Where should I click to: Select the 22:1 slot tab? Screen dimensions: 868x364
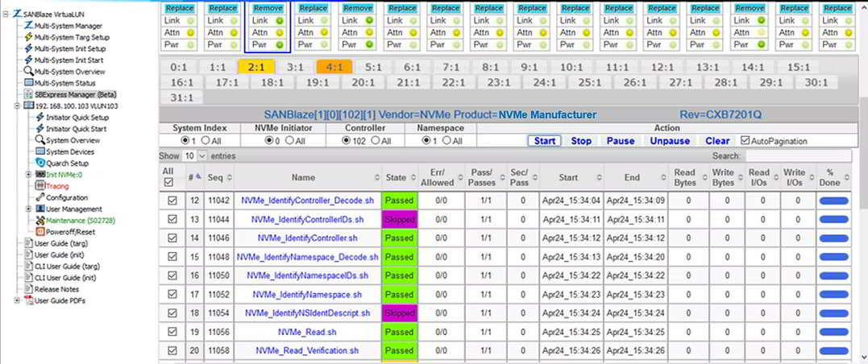(454, 82)
